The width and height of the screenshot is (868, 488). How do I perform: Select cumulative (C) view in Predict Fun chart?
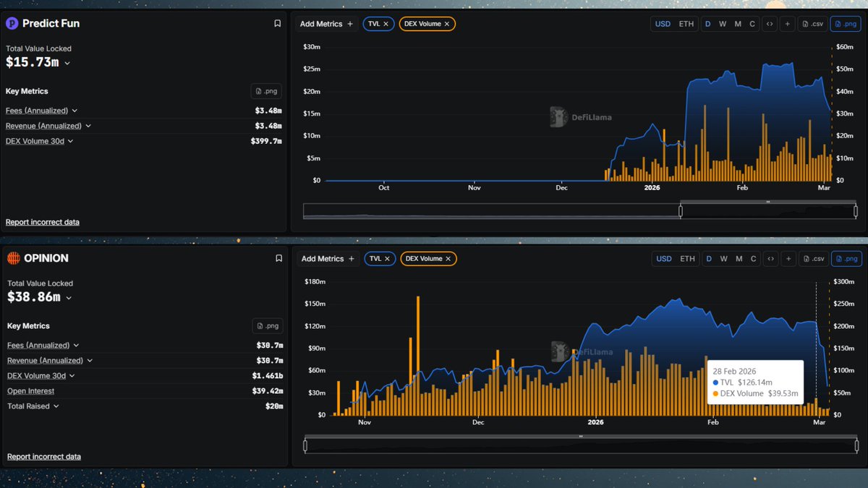tap(752, 24)
